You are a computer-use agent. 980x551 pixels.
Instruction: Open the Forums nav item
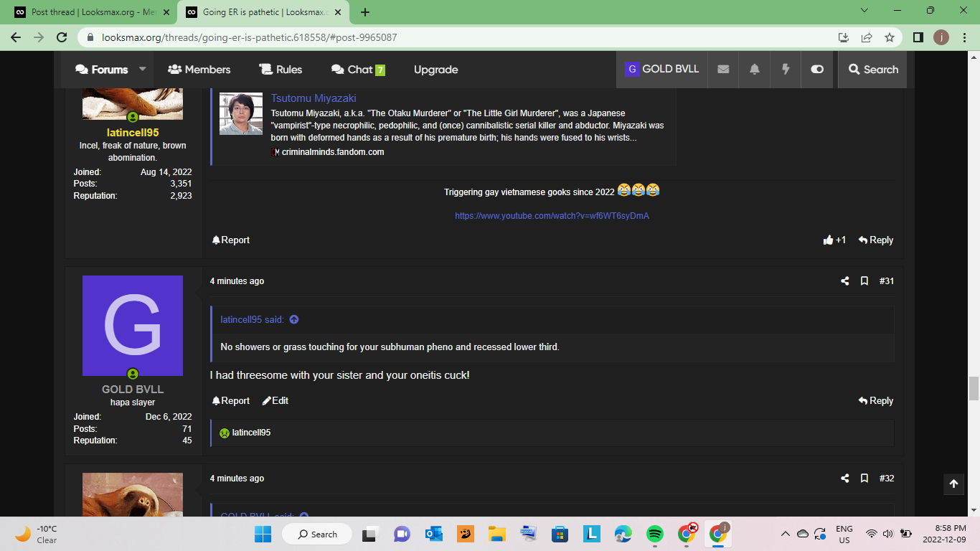click(x=102, y=70)
